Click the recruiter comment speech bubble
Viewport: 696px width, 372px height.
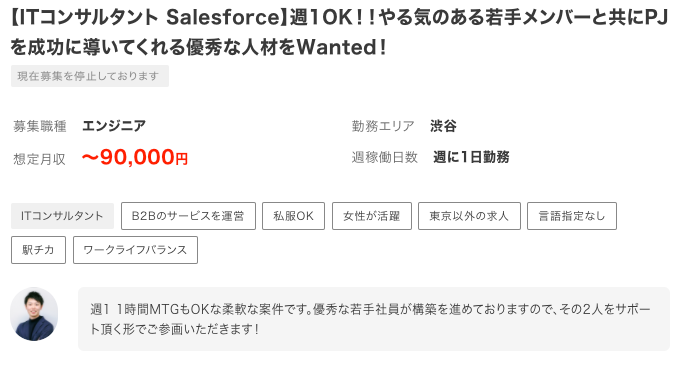(x=374, y=319)
